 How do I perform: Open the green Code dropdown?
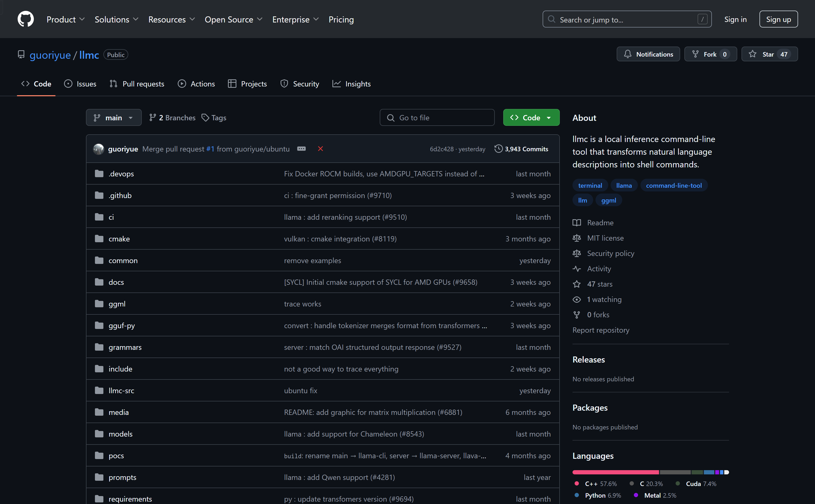pos(531,117)
